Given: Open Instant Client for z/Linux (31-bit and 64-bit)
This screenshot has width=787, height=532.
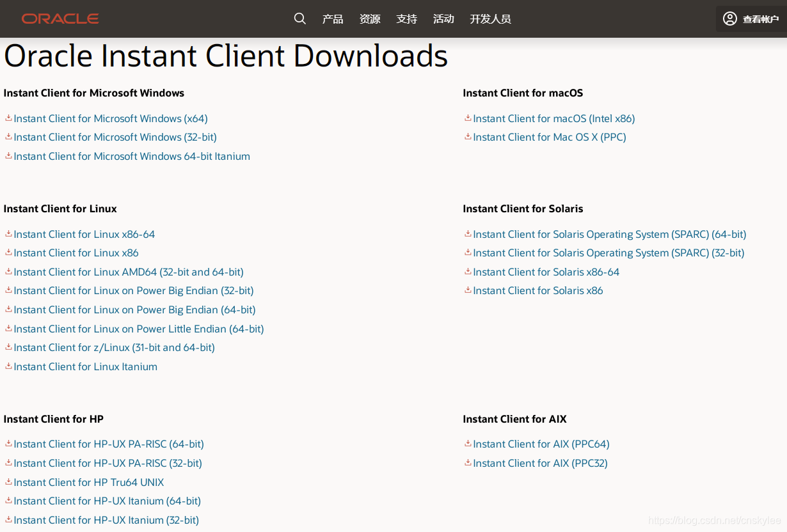Looking at the screenshot, I should click(x=113, y=347).
